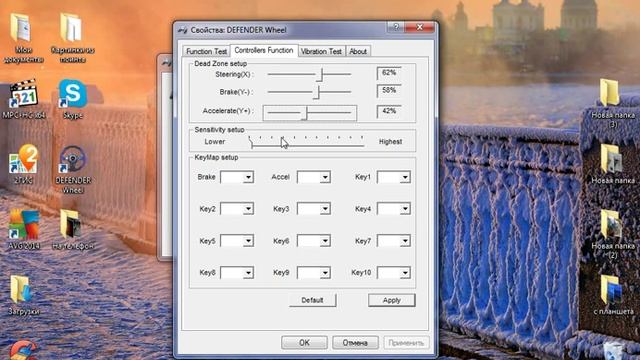
Task: Switch to the Function Test tab
Action: tap(206, 51)
